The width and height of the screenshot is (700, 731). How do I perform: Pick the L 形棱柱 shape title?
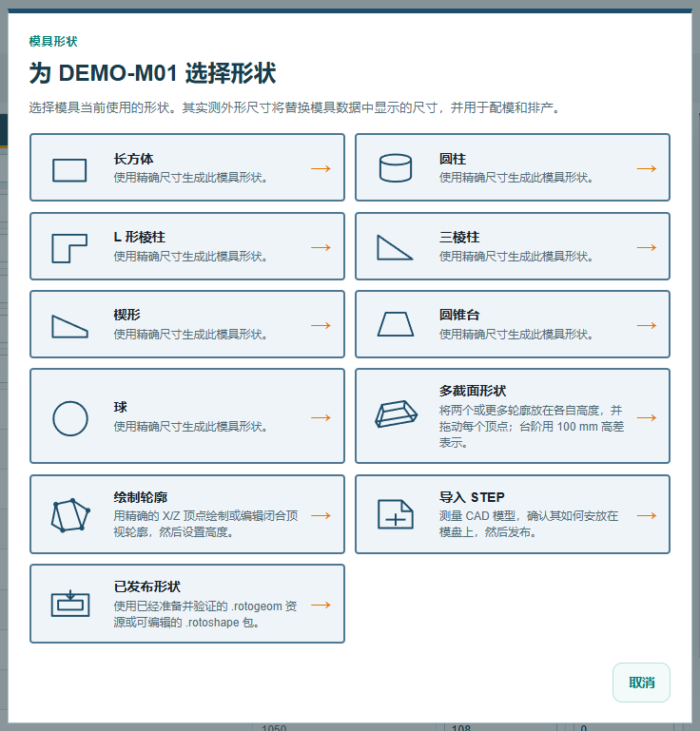coord(139,237)
